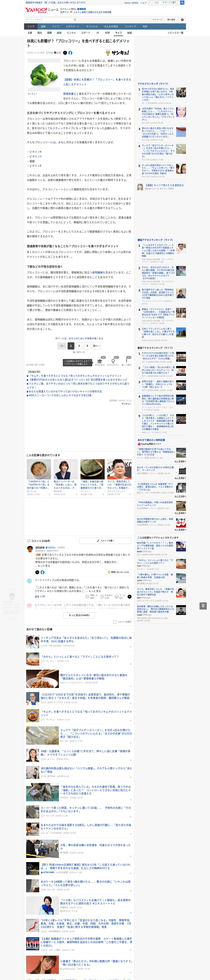The width and height of the screenshot is (210, 980).
Task: Load more comments もっと見る(536件)
Action: [79, 615]
